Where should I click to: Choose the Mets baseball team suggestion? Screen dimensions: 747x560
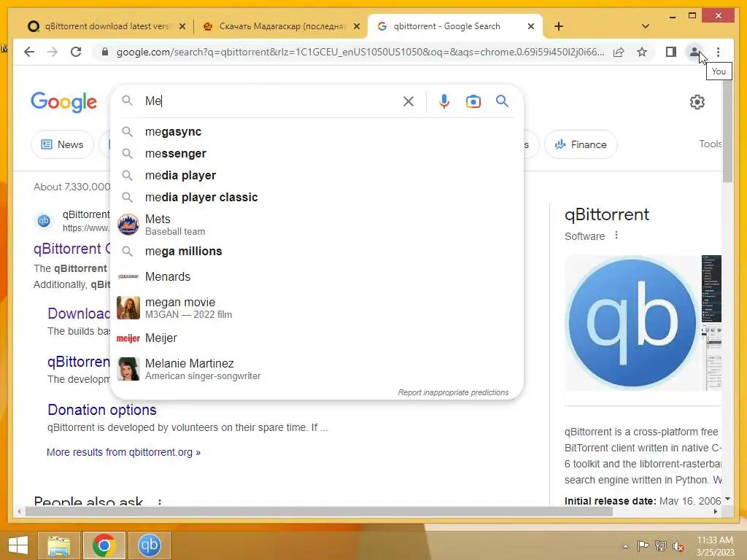pos(317,225)
